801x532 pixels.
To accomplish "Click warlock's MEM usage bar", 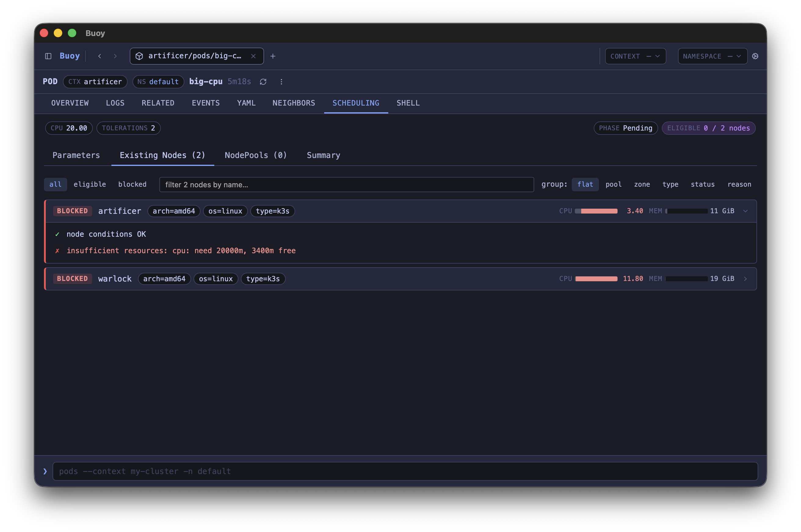I will [x=686, y=279].
